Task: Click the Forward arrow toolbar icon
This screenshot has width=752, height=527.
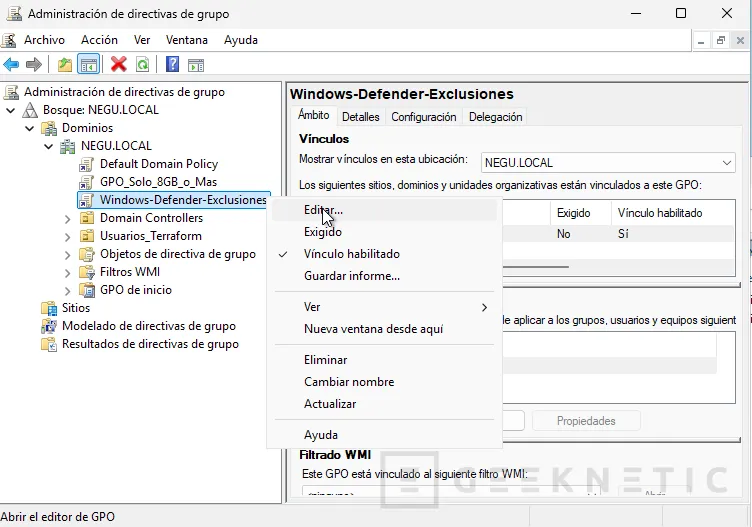Action: click(34, 64)
